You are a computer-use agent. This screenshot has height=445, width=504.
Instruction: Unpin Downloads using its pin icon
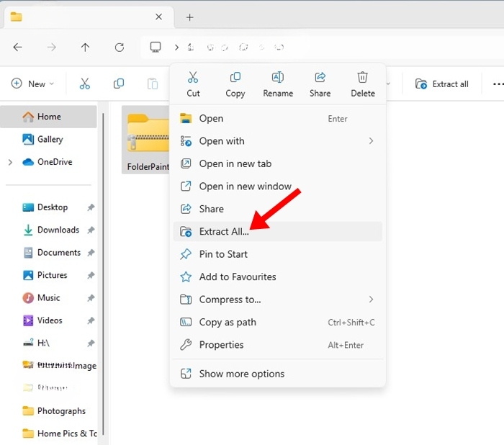[x=91, y=230]
